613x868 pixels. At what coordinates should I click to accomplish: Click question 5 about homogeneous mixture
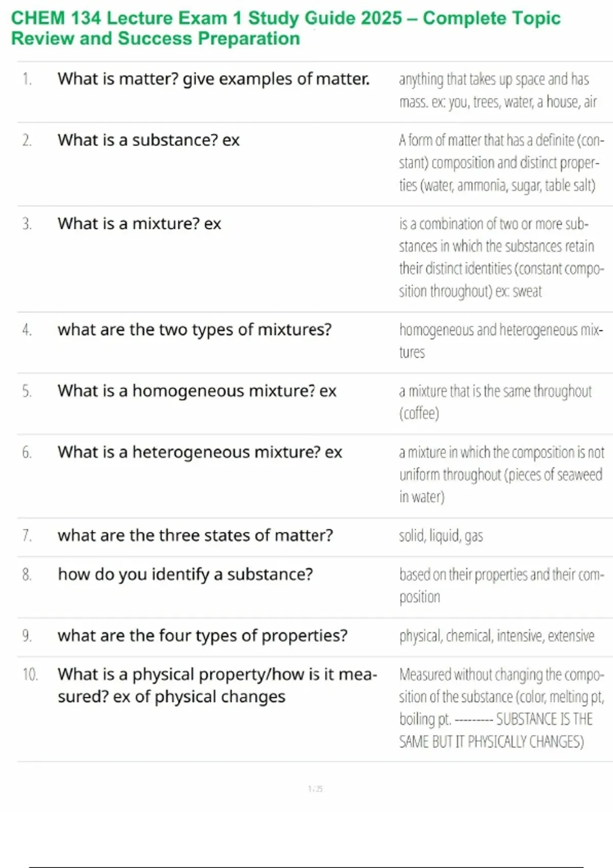197,391
